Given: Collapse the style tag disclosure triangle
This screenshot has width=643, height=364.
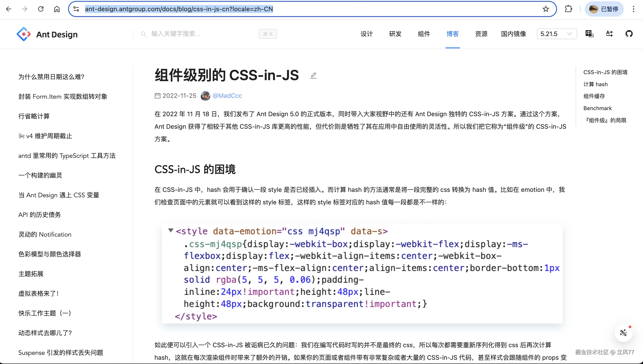Looking at the screenshot, I should click(171, 230).
